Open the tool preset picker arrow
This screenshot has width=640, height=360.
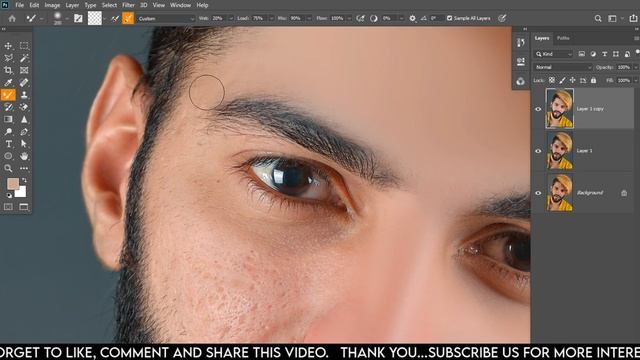pos(41,19)
